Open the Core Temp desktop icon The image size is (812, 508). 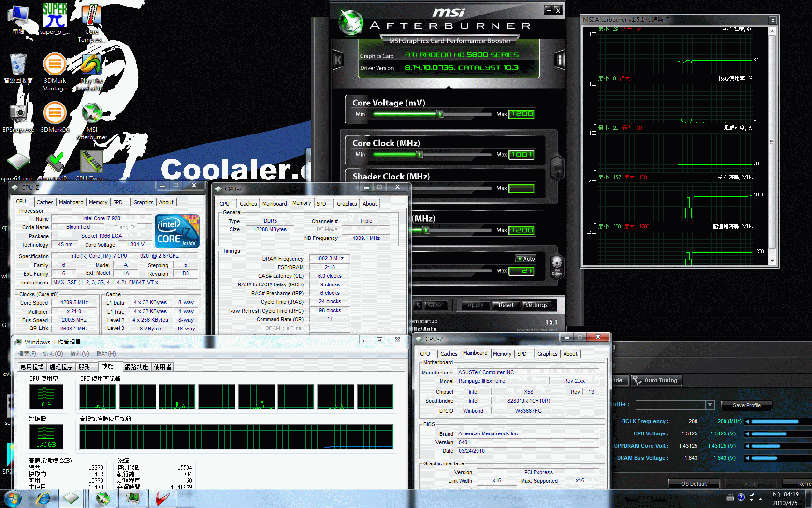91,23
